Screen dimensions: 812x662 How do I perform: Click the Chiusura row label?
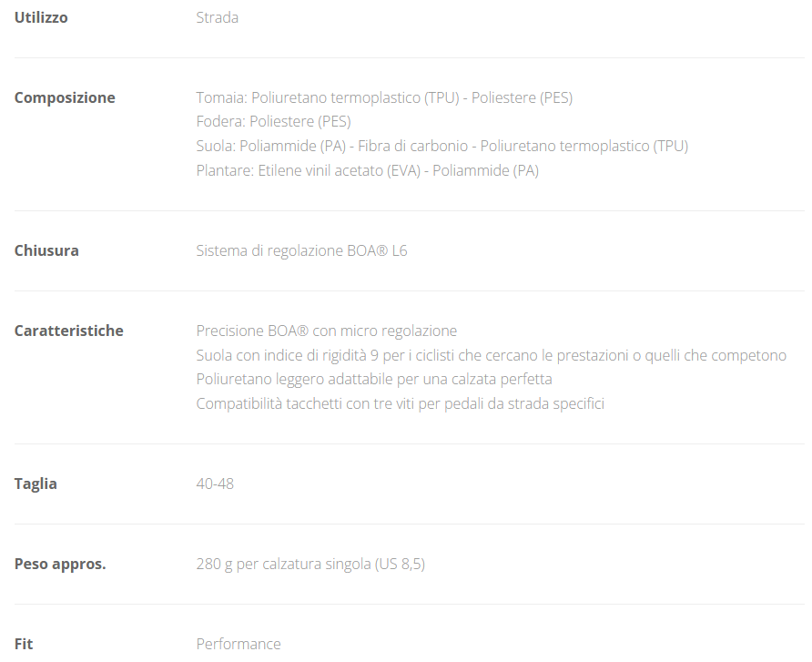coord(46,250)
